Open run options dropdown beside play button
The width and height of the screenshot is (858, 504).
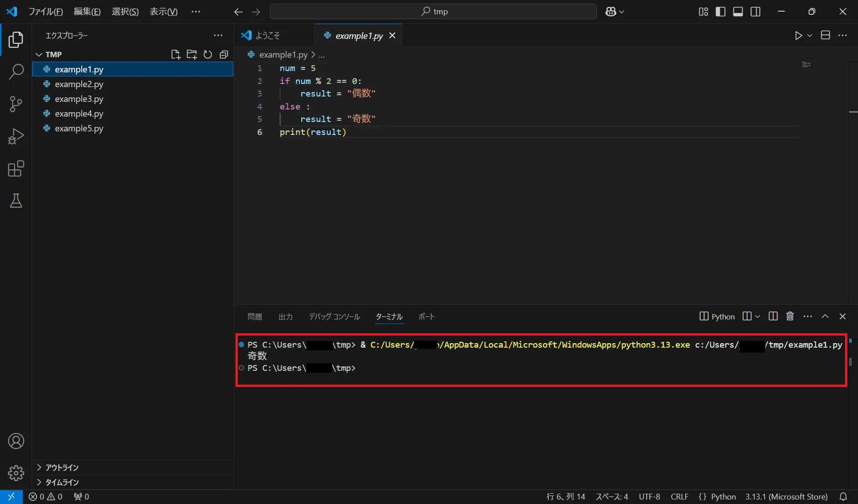[x=810, y=35]
